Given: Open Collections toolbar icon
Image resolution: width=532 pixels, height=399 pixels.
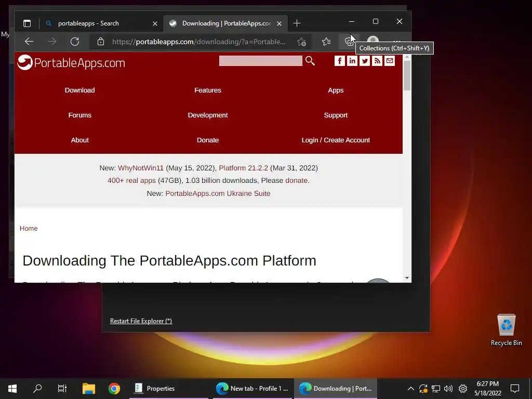Looking at the screenshot, I should pyautogui.click(x=349, y=42).
